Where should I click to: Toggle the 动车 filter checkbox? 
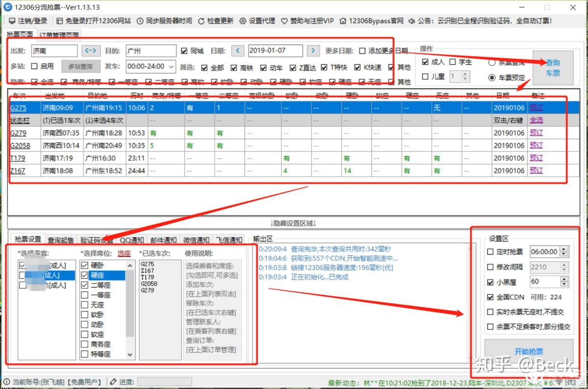(264, 68)
